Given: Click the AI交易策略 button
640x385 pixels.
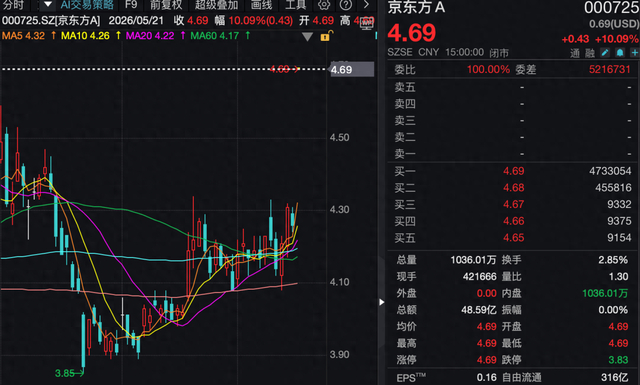Looking at the screenshot, I should click(x=87, y=5).
